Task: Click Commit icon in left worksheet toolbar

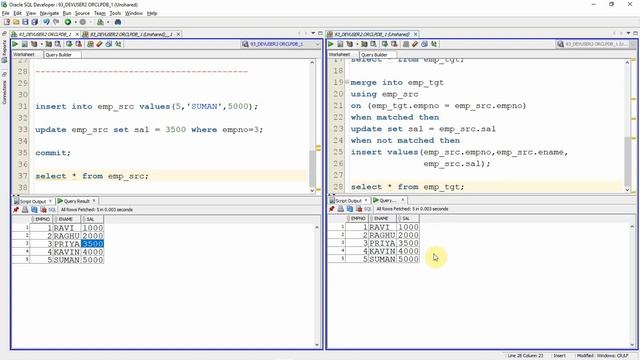Action: pyautogui.click(x=69, y=44)
